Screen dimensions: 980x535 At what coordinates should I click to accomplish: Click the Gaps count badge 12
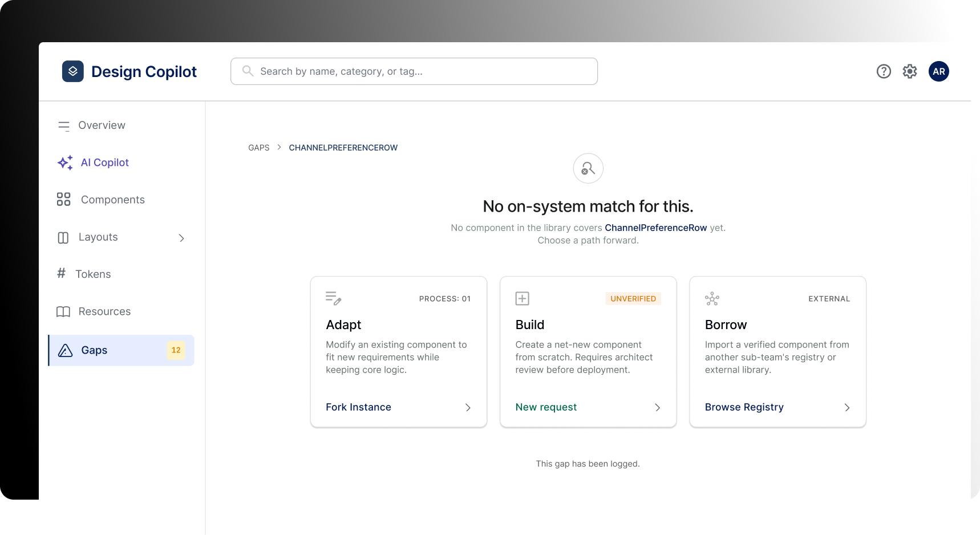pyautogui.click(x=176, y=350)
